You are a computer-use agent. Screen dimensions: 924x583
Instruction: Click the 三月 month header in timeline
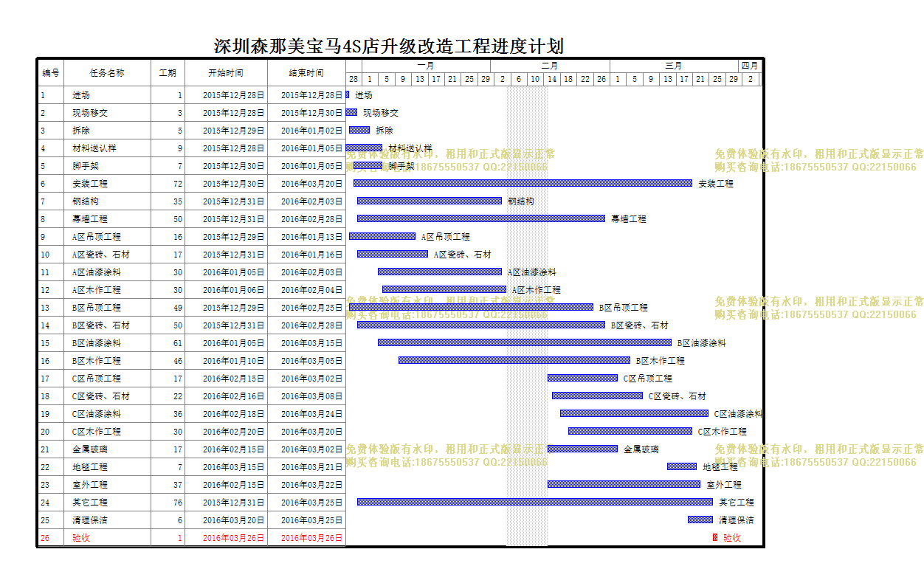pos(674,66)
